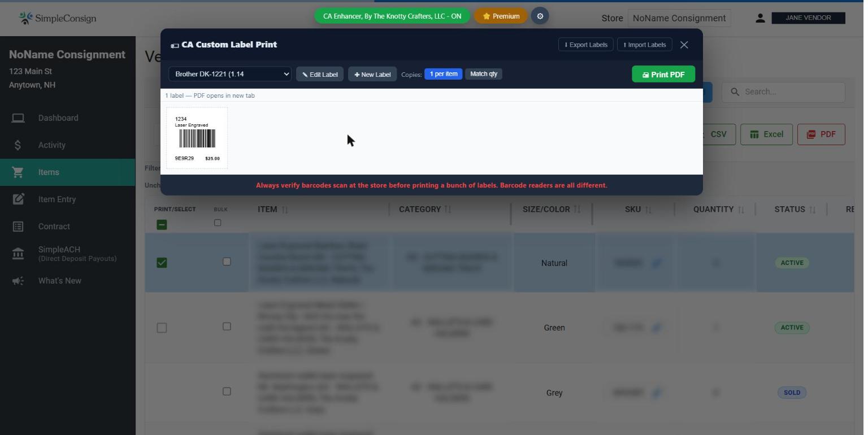Open the user account icon

(760, 18)
